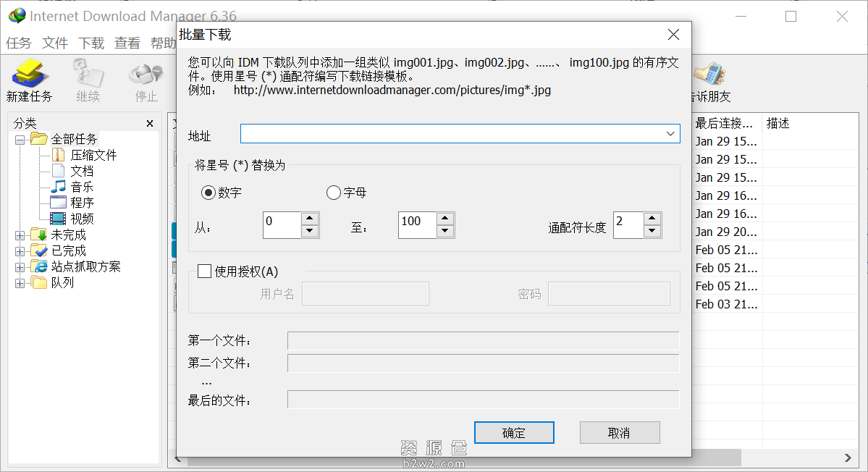Select the 字母 radio button
The width and height of the screenshot is (868, 472).
(334, 193)
